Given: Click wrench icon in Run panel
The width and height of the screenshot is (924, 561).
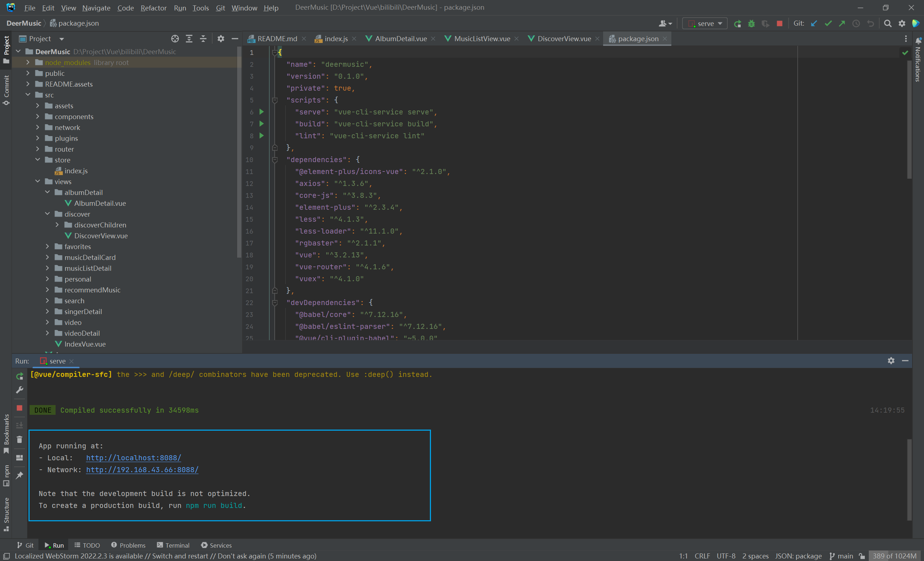Looking at the screenshot, I should click(x=19, y=390).
